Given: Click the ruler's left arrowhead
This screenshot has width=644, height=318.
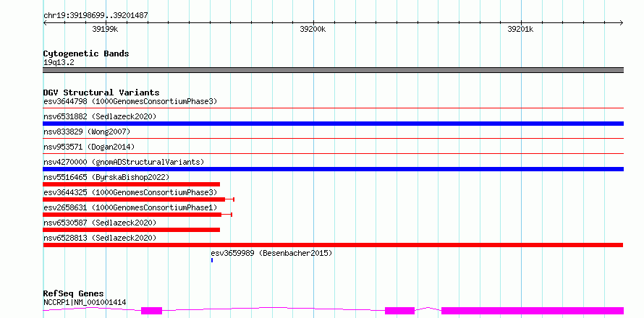Looking at the screenshot, I should [x=46, y=22].
